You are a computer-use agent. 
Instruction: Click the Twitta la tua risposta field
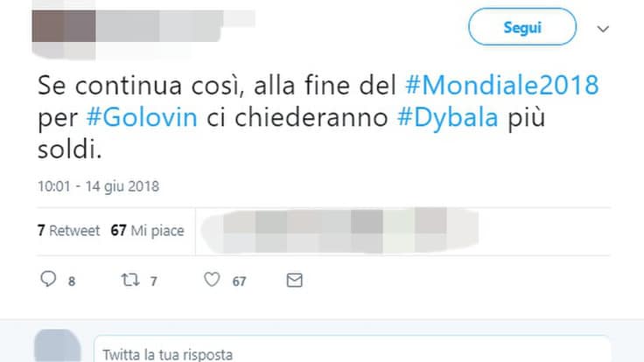(x=352, y=350)
